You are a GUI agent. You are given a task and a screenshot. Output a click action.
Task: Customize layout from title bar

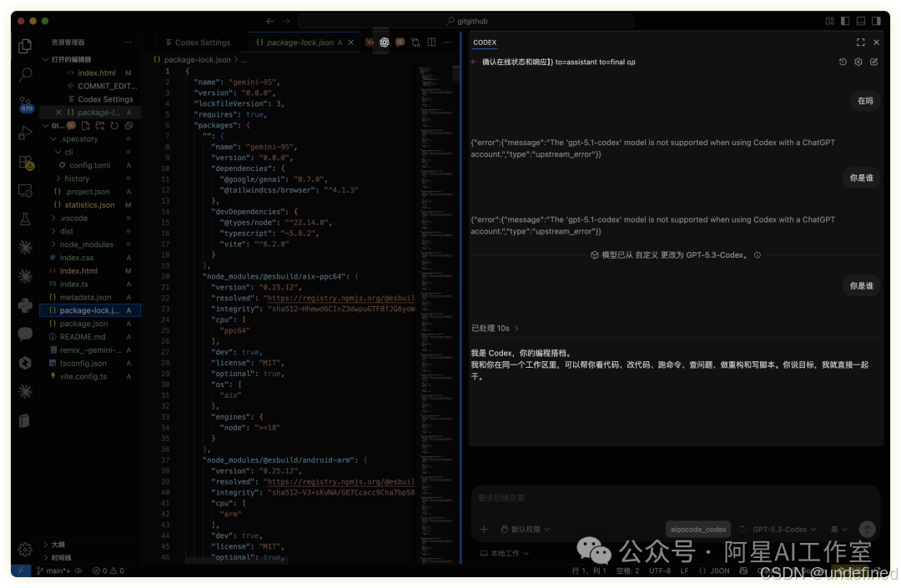click(x=830, y=21)
